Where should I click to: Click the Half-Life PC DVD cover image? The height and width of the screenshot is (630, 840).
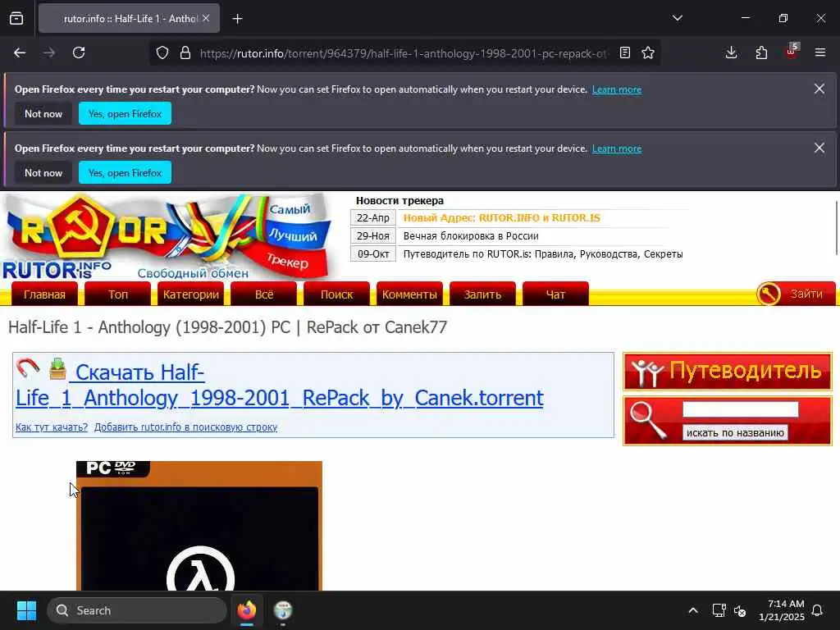199,526
